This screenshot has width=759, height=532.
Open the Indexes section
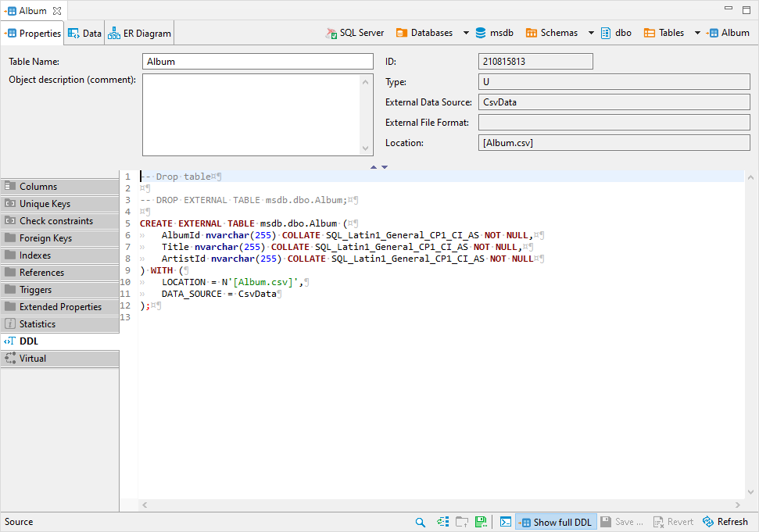pyautogui.click(x=60, y=255)
